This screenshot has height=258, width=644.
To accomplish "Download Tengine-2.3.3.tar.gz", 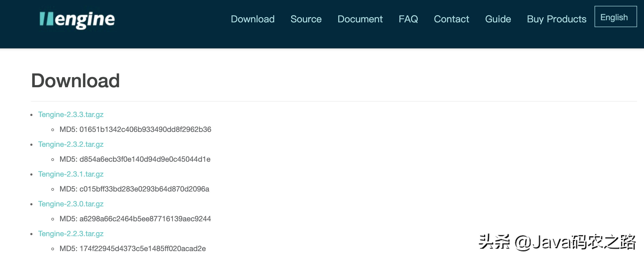I will point(71,115).
